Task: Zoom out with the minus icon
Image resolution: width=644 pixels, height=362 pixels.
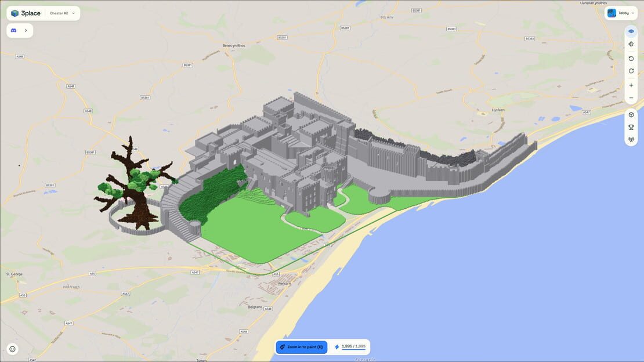Action: point(631,98)
